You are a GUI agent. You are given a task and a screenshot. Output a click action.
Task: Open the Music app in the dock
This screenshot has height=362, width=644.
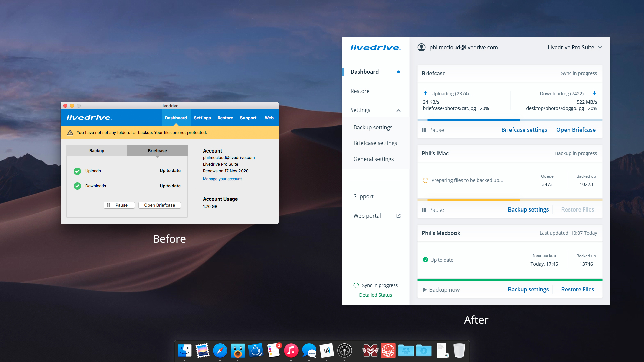(x=291, y=351)
